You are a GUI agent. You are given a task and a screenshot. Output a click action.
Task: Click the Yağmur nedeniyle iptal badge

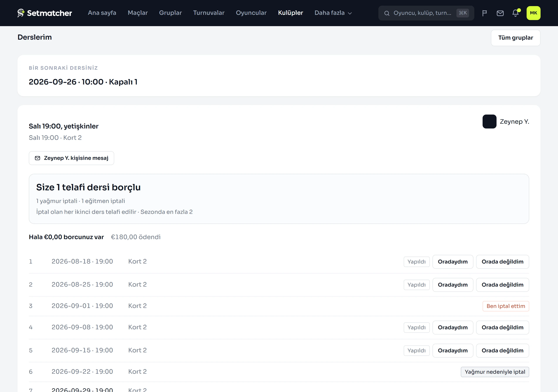(x=495, y=372)
